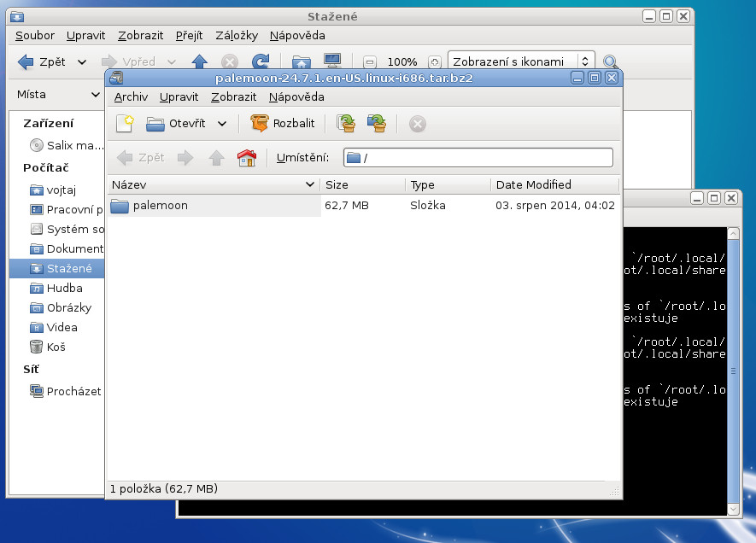Click Vpřed forward button in file manager
Screen dimensions: 756x543
point(128,61)
